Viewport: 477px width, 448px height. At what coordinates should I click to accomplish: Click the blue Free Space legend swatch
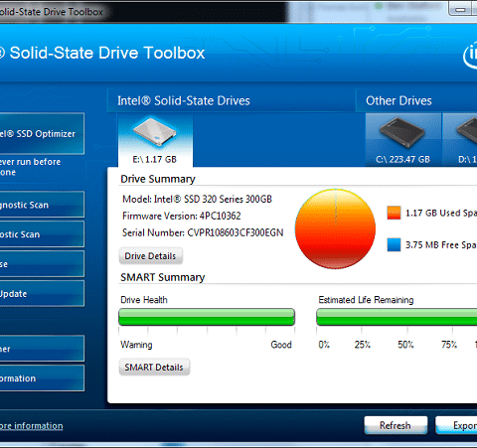click(394, 244)
